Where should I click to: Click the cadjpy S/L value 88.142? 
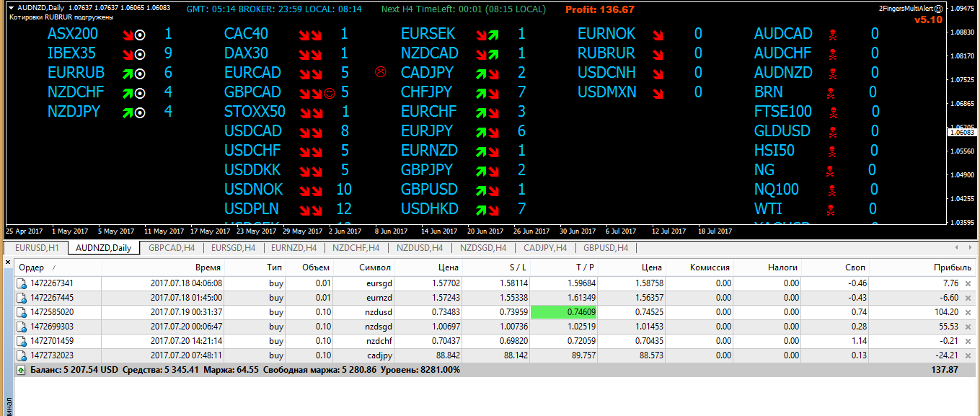pos(516,355)
